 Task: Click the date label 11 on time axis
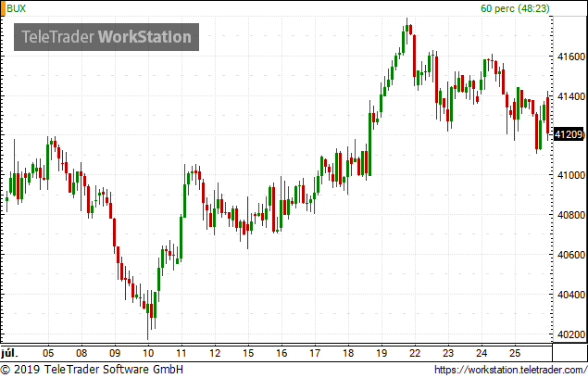click(x=181, y=353)
